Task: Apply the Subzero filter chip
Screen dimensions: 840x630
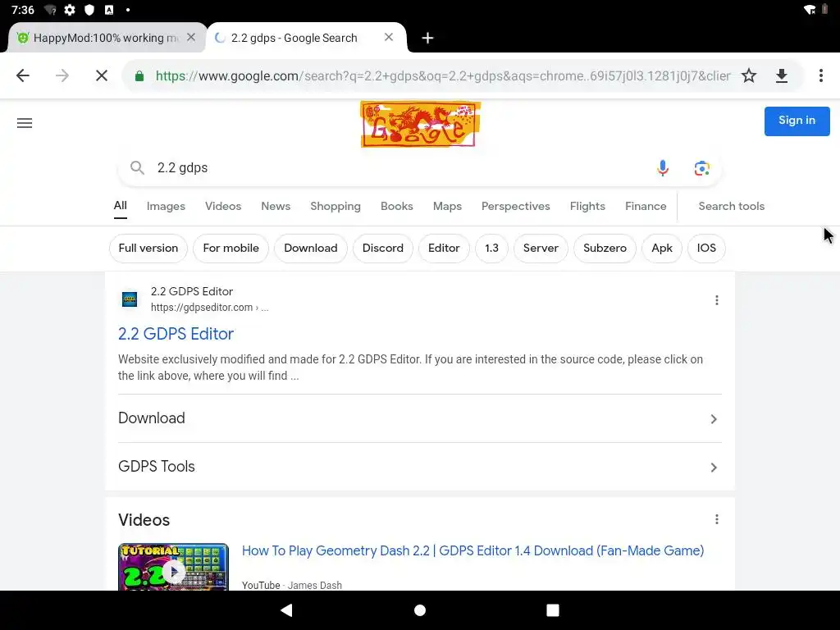Action: pos(605,248)
